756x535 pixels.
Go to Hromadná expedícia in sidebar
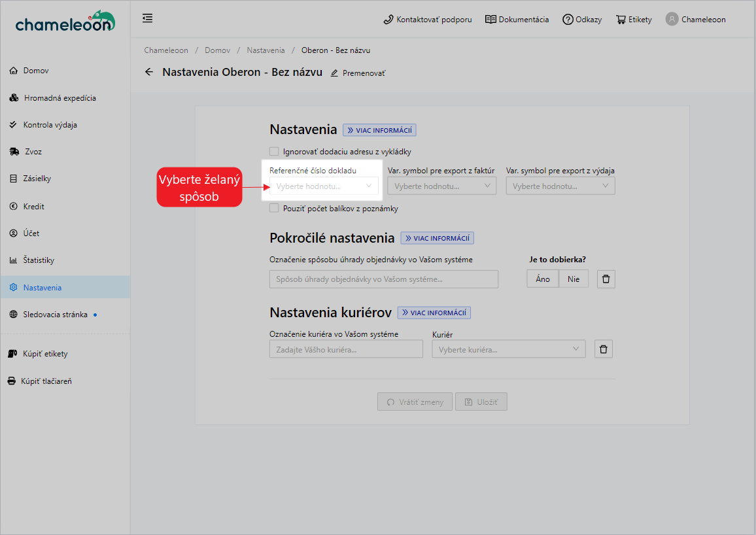pyautogui.click(x=60, y=98)
